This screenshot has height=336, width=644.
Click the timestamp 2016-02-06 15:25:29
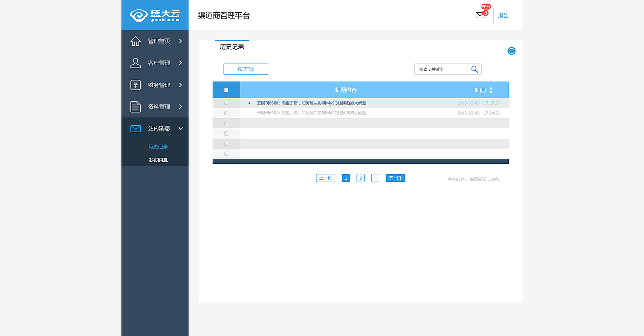478,103
